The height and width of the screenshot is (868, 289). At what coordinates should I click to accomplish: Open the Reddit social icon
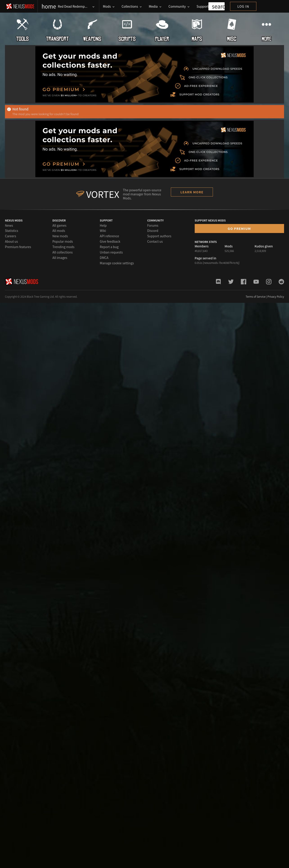point(281,282)
